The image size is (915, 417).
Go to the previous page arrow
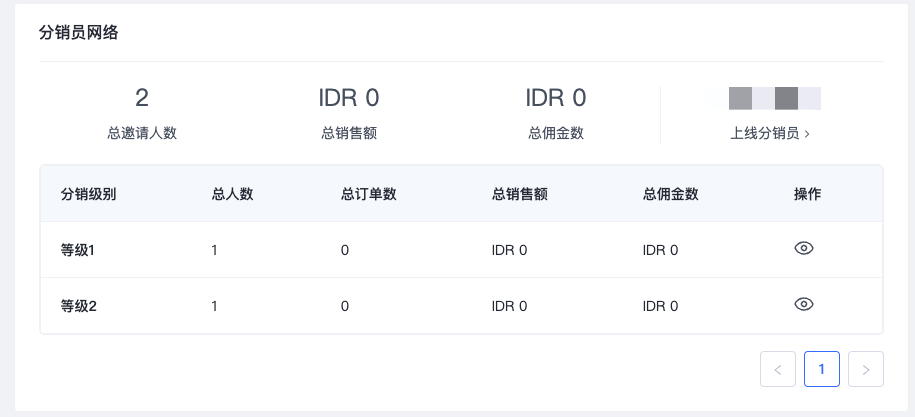[778, 369]
